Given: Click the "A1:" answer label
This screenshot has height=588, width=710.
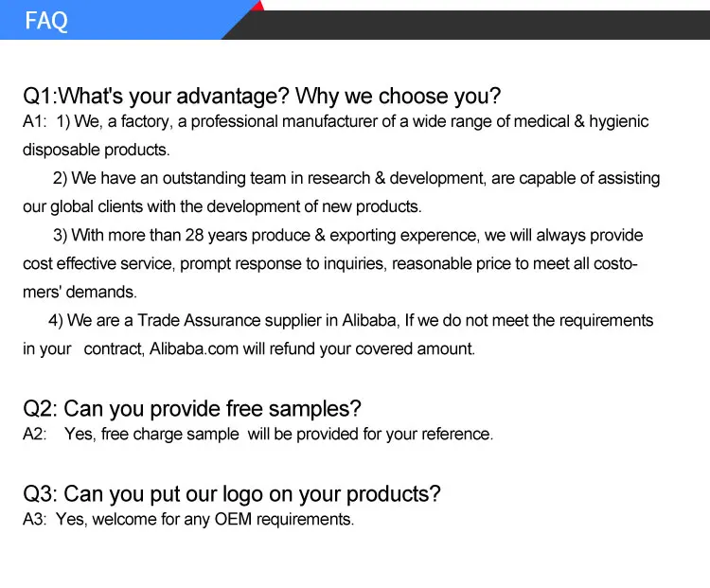Looking at the screenshot, I should tap(35, 122).
